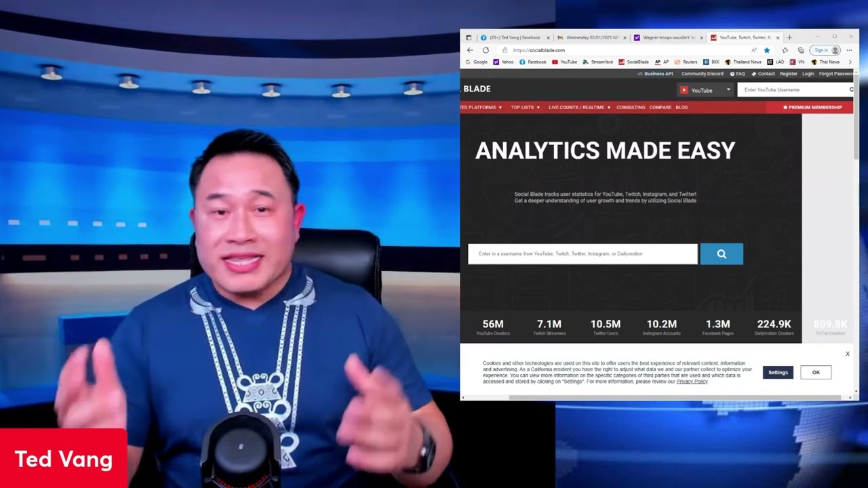Image resolution: width=868 pixels, height=488 pixels.
Task: Open SocialBlade bookmark
Action: pyautogui.click(x=634, y=62)
